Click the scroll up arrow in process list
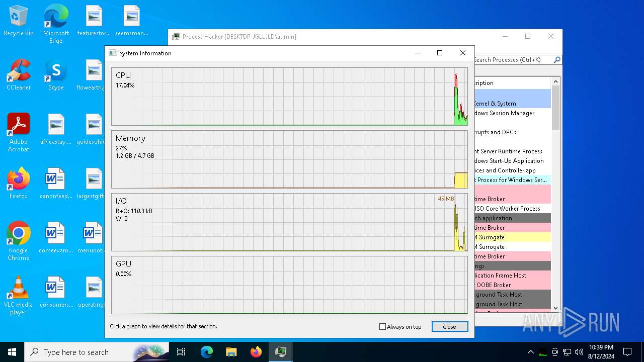Viewport: 644px width, 362px height. 556,81
